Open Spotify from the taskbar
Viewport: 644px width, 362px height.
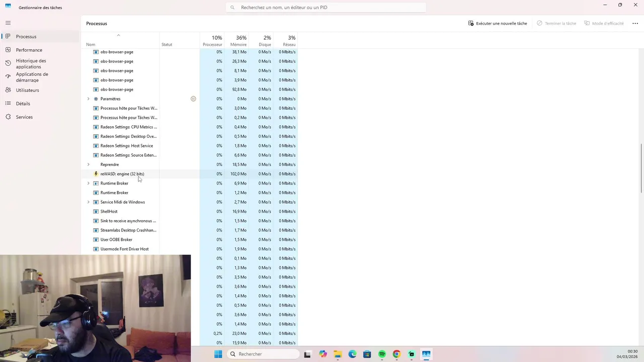(x=382, y=354)
